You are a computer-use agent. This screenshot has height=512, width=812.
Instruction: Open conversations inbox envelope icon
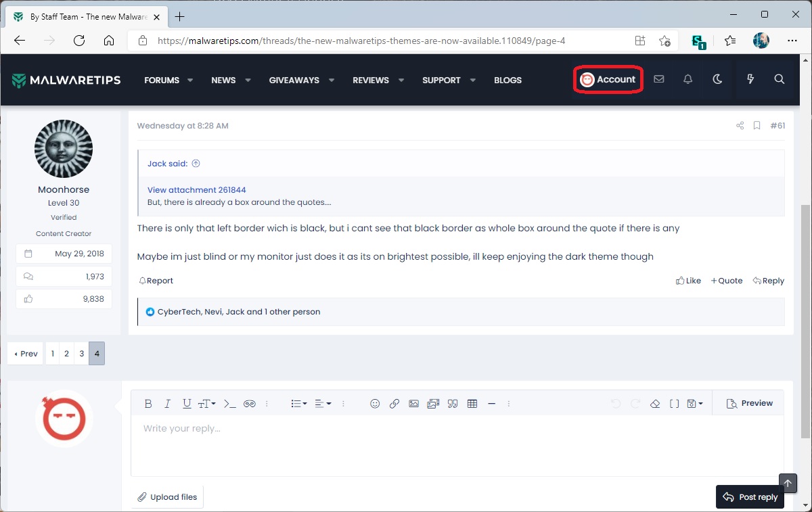point(659,80)
